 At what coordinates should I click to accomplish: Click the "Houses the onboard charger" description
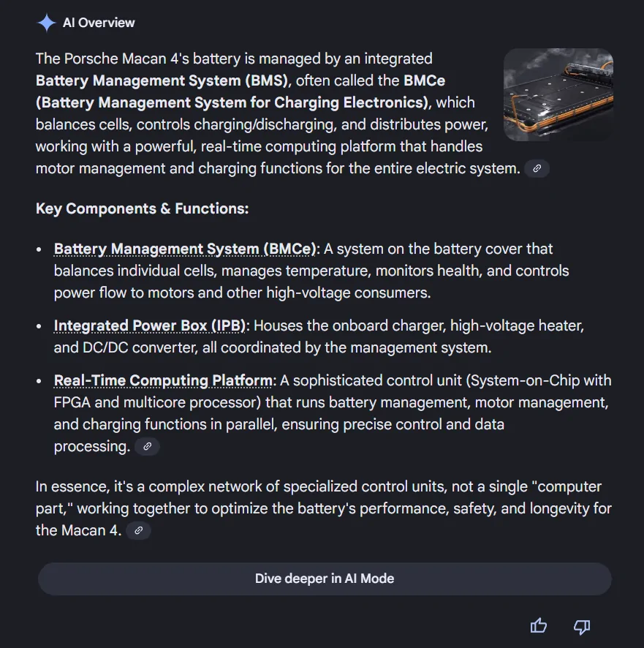tap(418, 325)
